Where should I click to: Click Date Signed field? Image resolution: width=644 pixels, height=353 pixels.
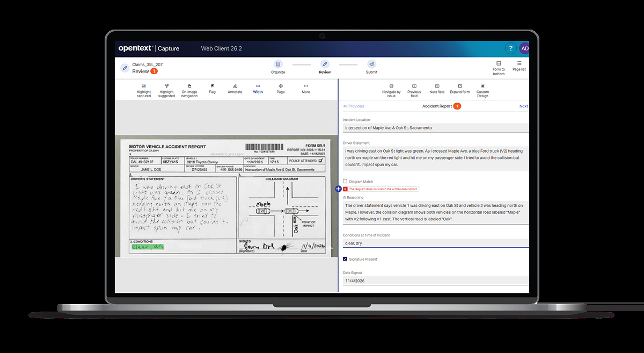[x=436, y=280]
